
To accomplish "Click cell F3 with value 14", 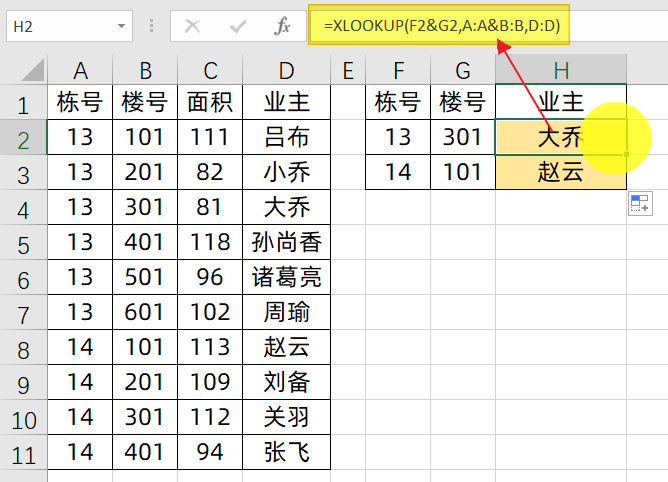I will coord(398,172).
